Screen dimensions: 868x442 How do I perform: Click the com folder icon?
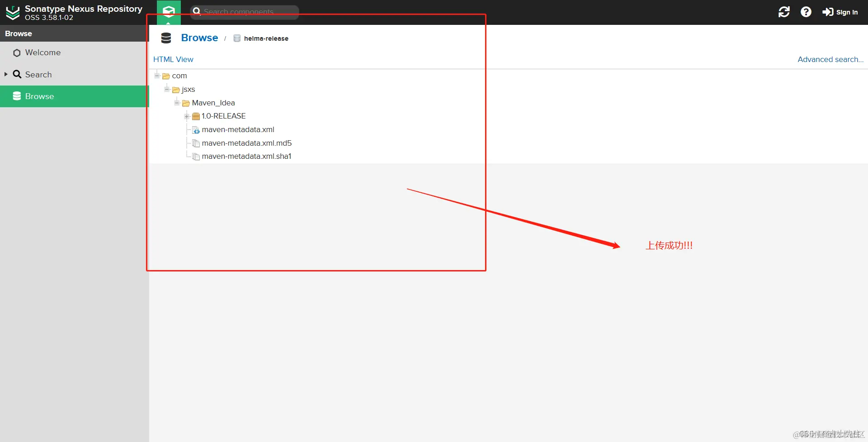[166, 76]
